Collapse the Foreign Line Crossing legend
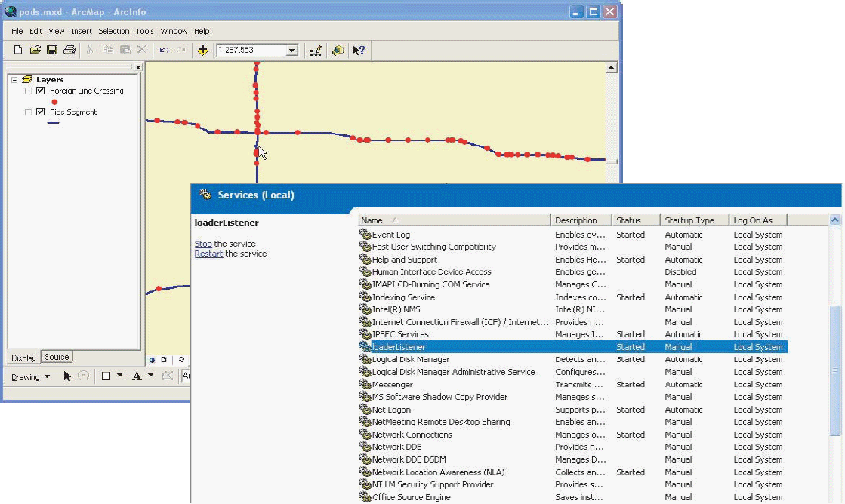845x504 pixels. 28,91
